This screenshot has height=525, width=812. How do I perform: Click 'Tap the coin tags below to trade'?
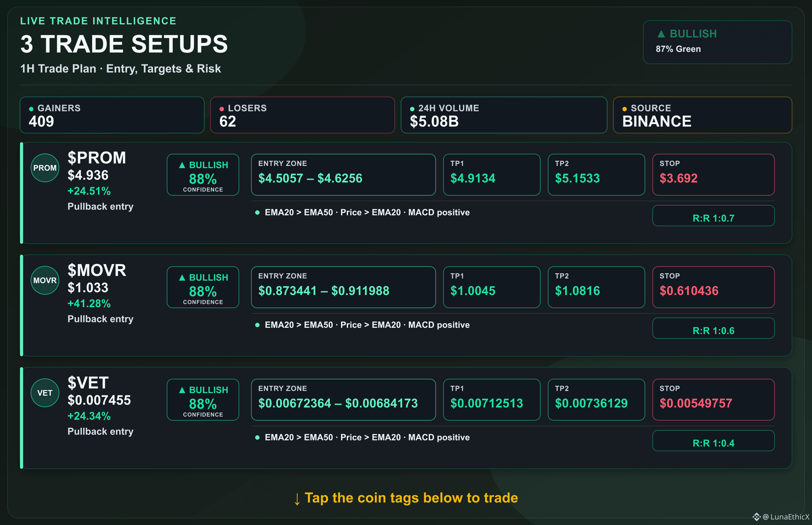[411, 498]
